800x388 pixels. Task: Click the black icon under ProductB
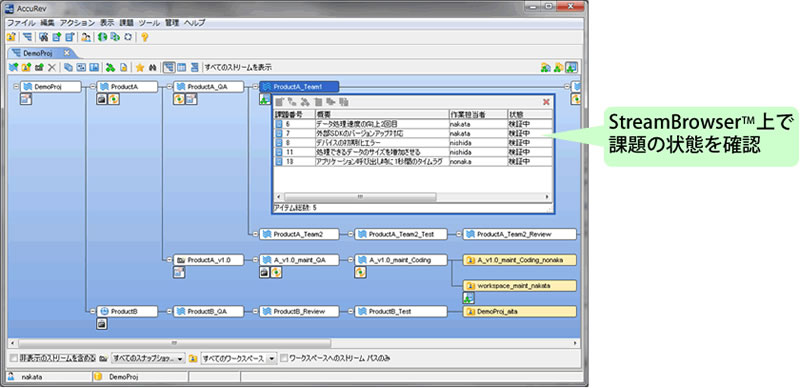(x=102, y=324)
